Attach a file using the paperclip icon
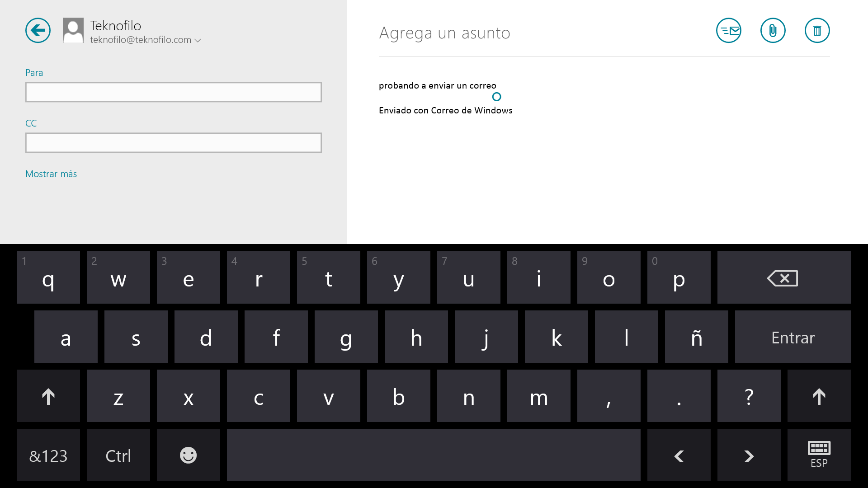The image size is (868, 488). pyautogui.click(x=773, y=30)
